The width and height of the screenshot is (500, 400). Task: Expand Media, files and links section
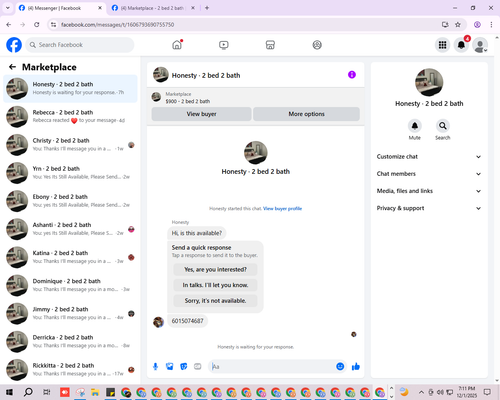(429, 191)
